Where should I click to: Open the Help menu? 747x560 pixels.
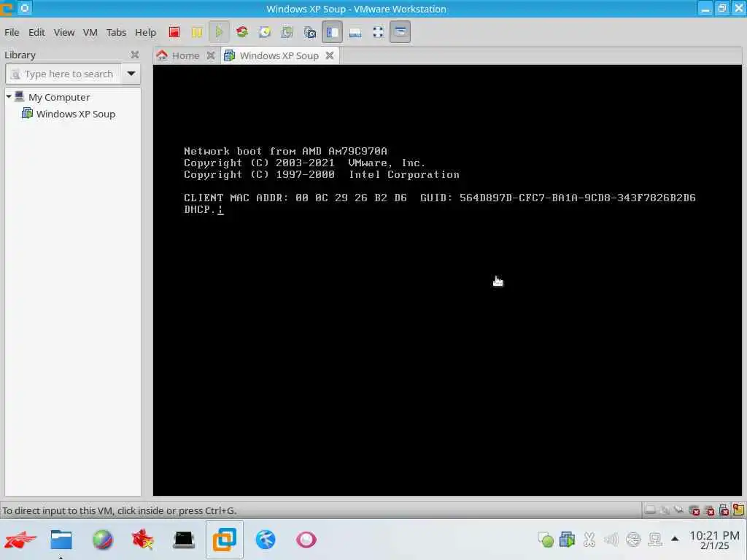click(x=145, y=32)
